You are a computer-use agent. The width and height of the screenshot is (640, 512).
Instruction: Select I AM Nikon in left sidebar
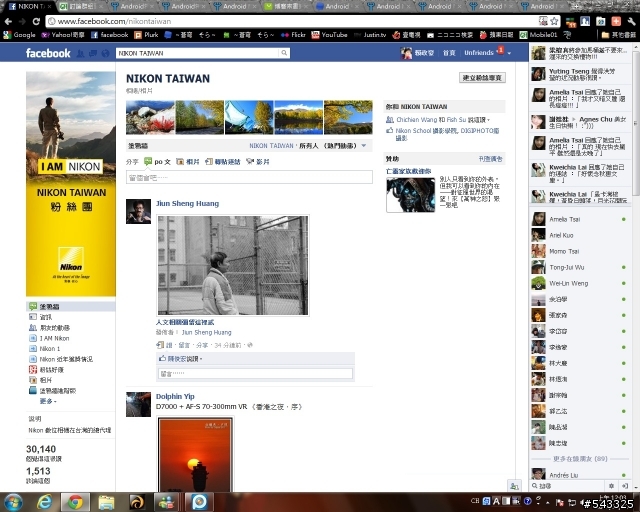coord(54,338)
